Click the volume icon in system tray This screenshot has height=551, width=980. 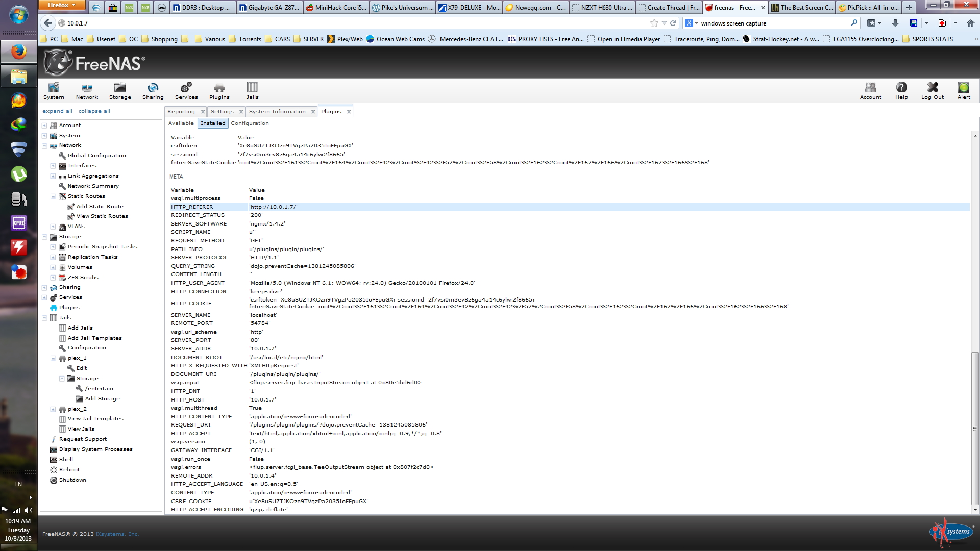click(28, 510)
